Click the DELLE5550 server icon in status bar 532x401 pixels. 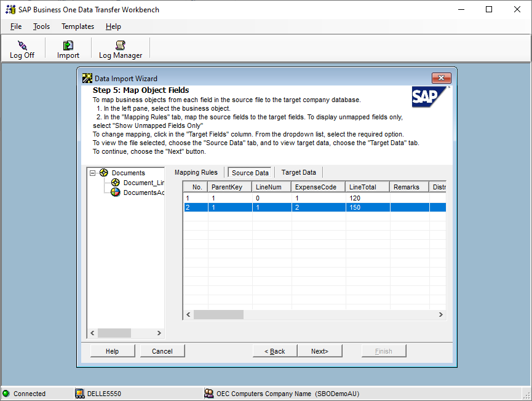[80, 394]
